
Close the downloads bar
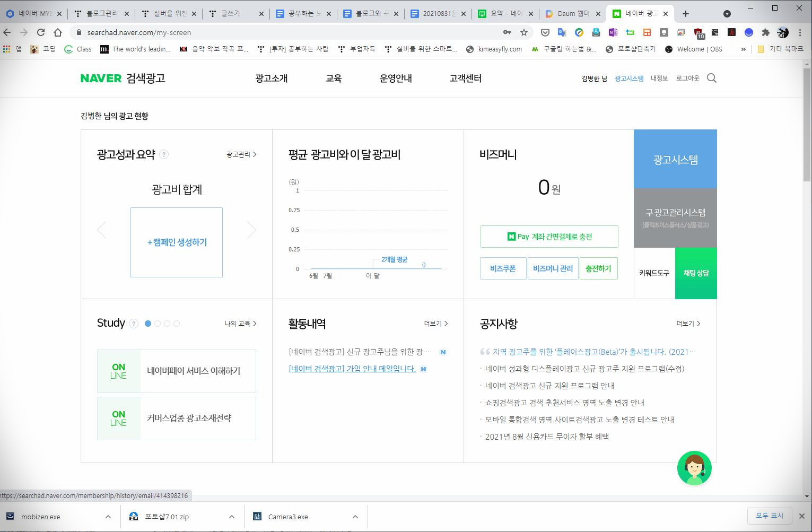pos(802,516)
